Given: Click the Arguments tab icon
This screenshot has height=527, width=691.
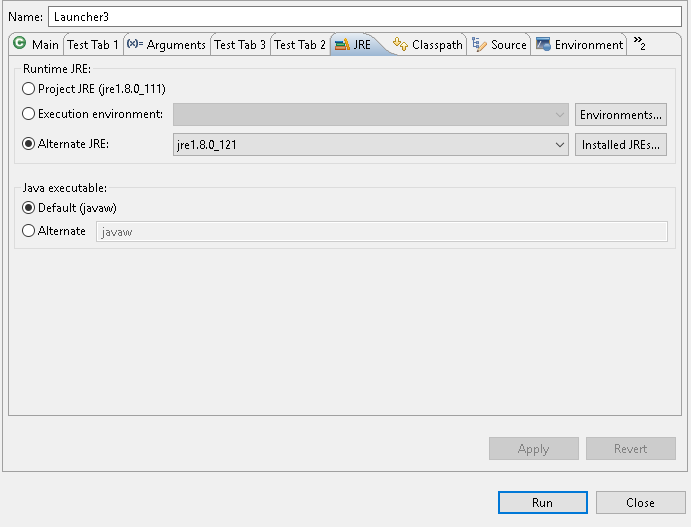Looking at the screenshot, I should click(x=135, y=45).
